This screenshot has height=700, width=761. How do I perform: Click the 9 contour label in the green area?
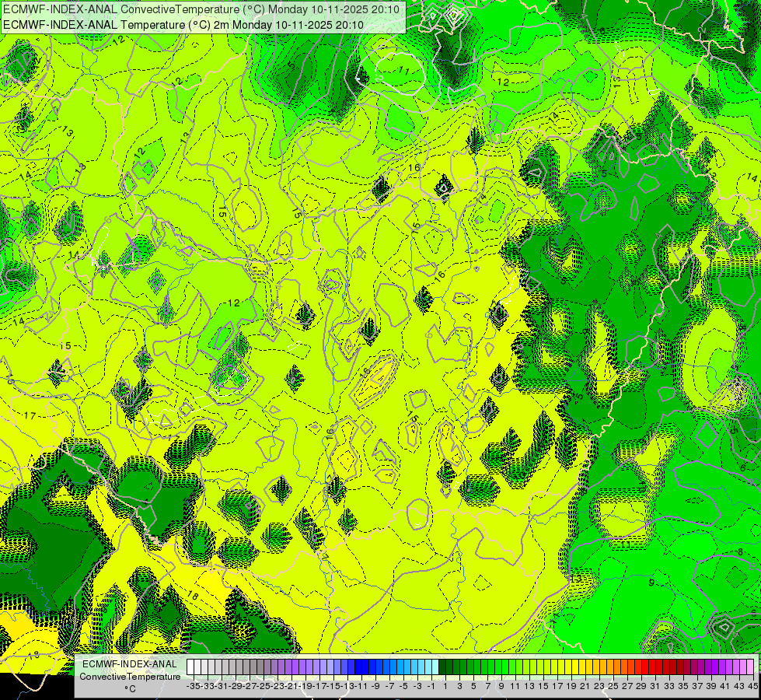click(x=651, y=583)
